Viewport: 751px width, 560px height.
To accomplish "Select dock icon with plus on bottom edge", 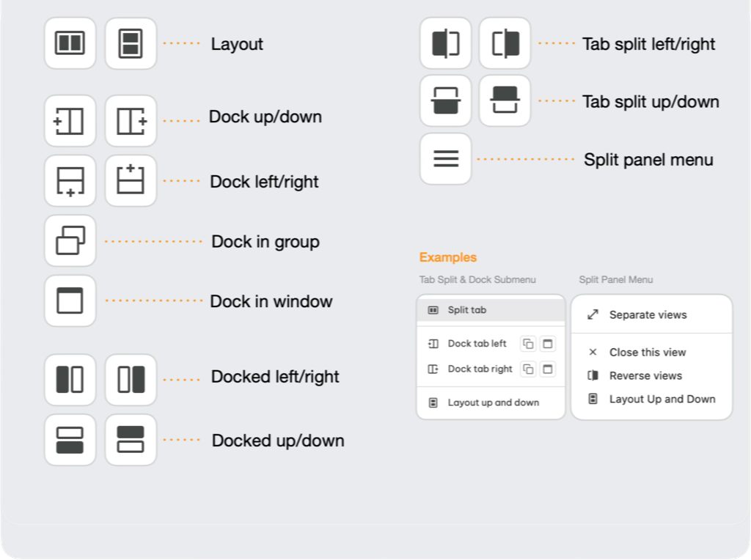I will click(70, 181).
